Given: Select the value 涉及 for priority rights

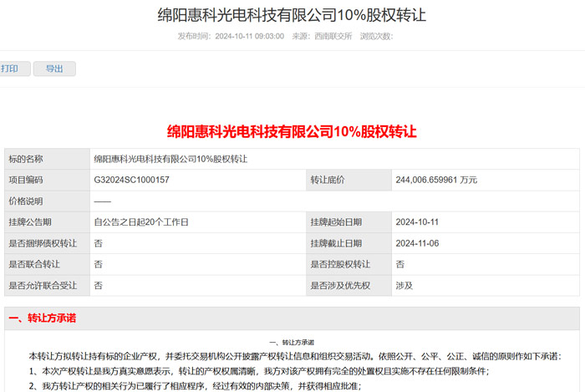Looking at the screenshot, I should pyautogui.click(x=404, y=286).
